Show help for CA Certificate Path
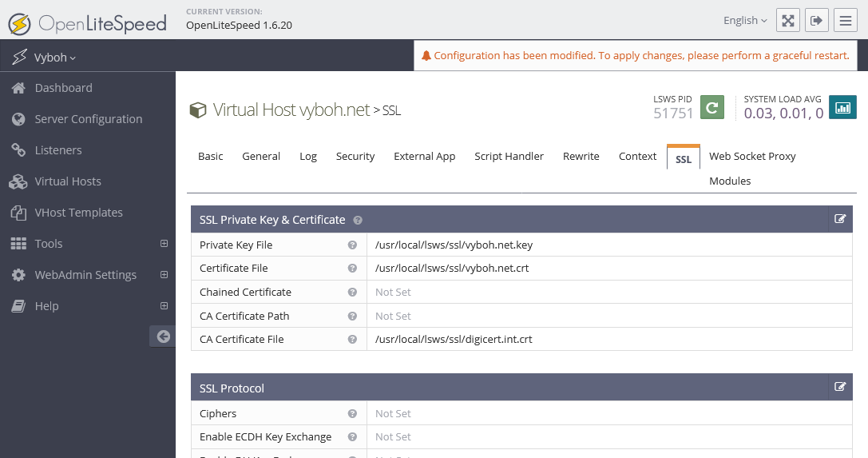Viewport: 868px width, 458px height. (x=352, y=317)
